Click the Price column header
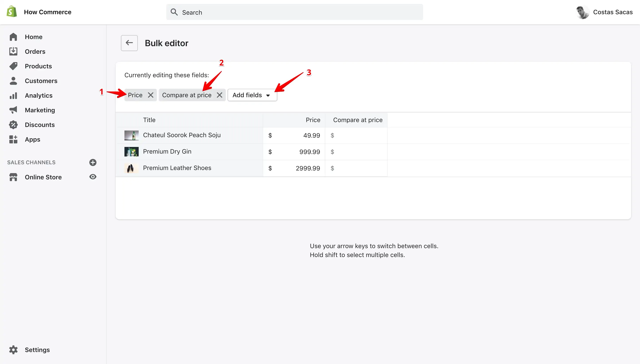This screenshot has width=640, height=364. coord(313,120)
